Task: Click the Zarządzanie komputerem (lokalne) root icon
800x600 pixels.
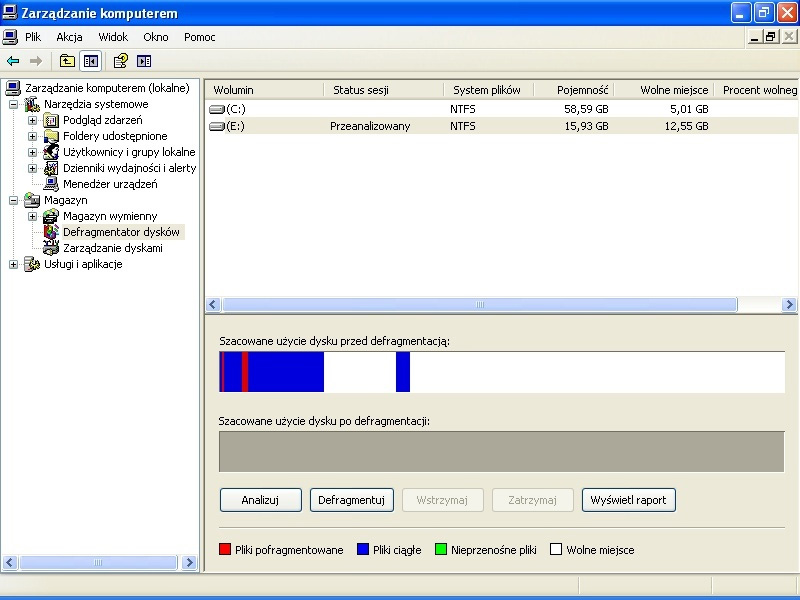Action: point(13,88)
